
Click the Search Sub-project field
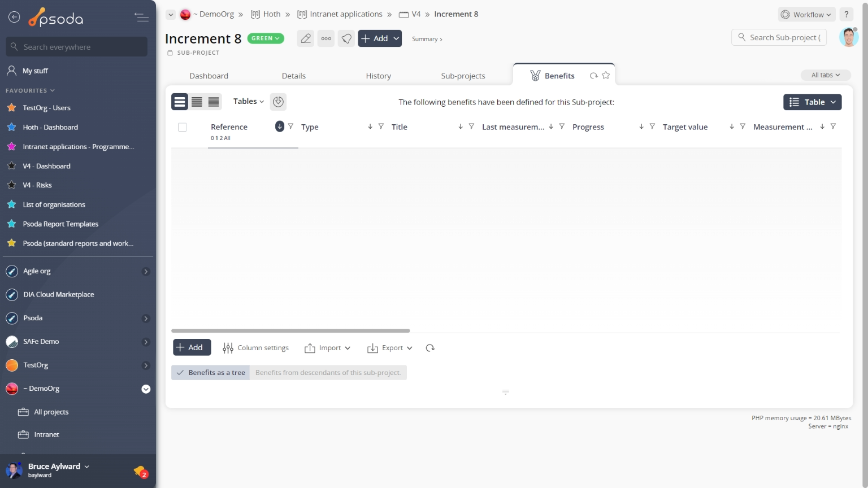779,37
